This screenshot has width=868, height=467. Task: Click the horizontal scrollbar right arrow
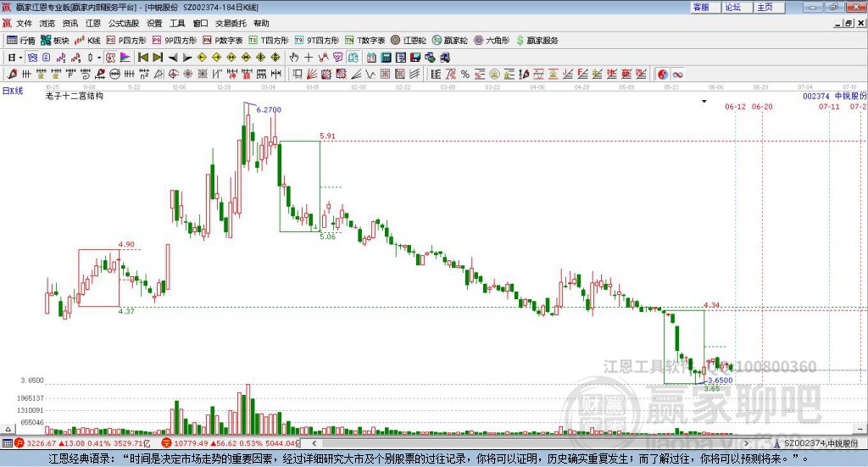click(746, 443)
